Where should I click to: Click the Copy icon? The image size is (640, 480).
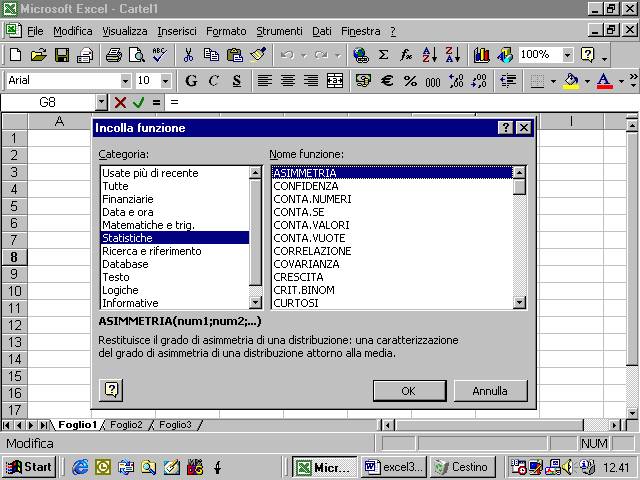pos(211,55)
